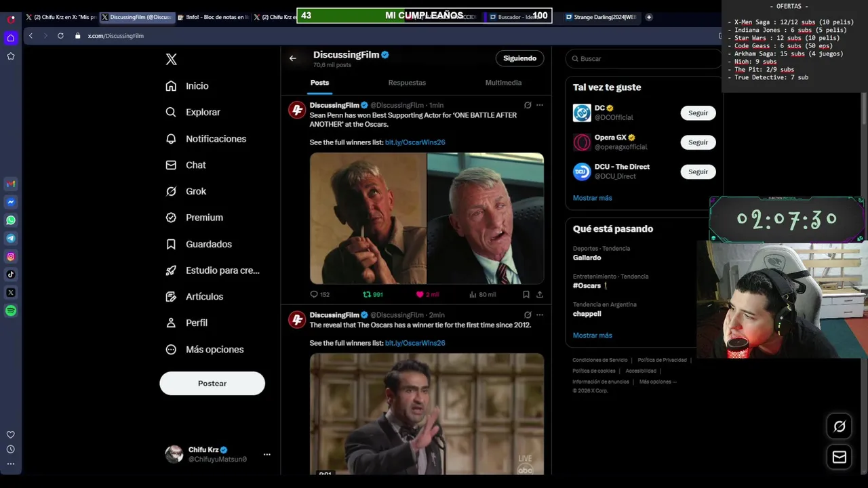
Task: Toggle the Siguiendo follow button
Action: coord(519,58)
